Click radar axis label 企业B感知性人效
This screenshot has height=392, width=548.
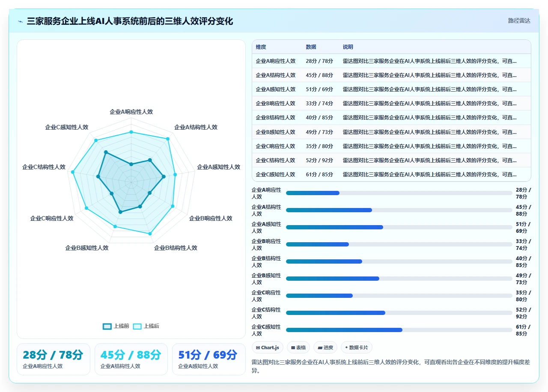click(87, 248)
